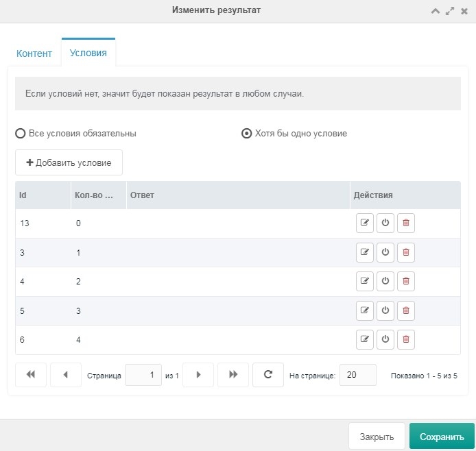Open the Условия tab
Image resolution: width=476 pixels, height=451 pixels.
[x=88, y=53]
